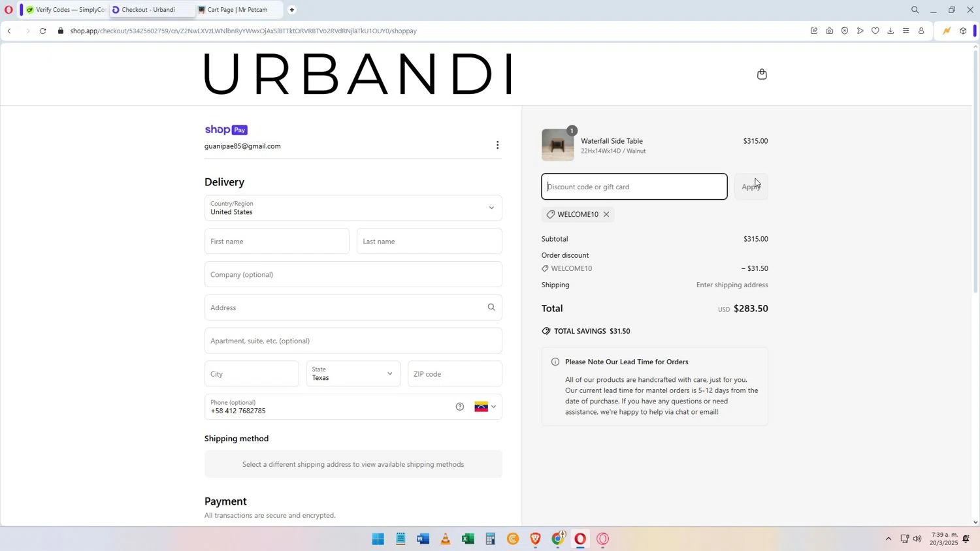Click the Shop Pay logo
Viewport: 980px width, 551px height.
(226, 130)
